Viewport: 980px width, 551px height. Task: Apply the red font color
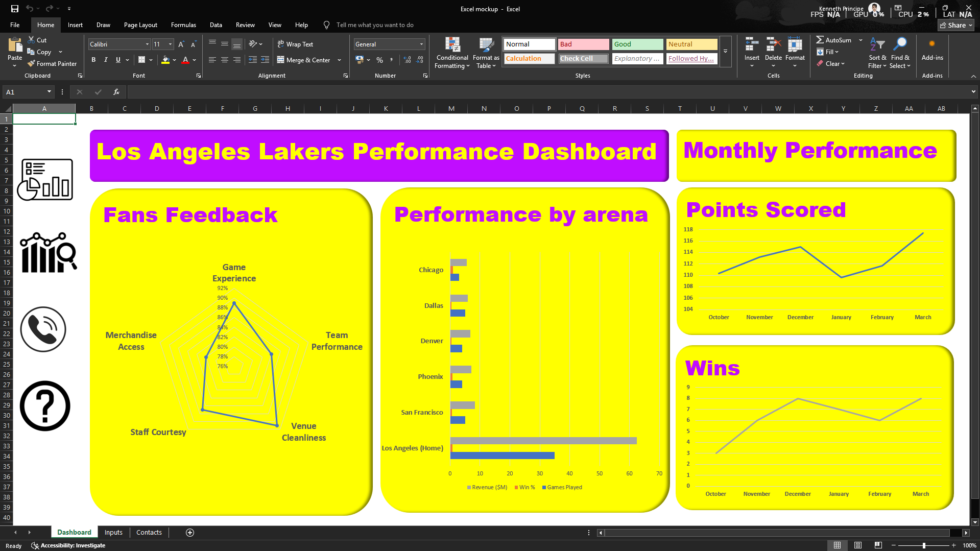(185, 60)
